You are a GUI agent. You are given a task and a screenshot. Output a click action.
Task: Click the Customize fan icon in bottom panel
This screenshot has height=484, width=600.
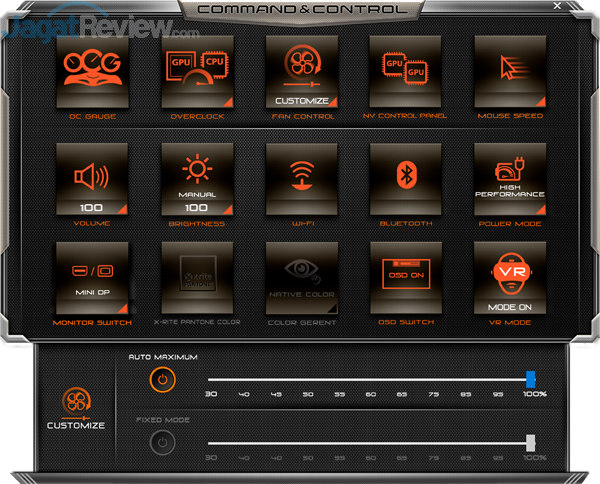(76, 403)
